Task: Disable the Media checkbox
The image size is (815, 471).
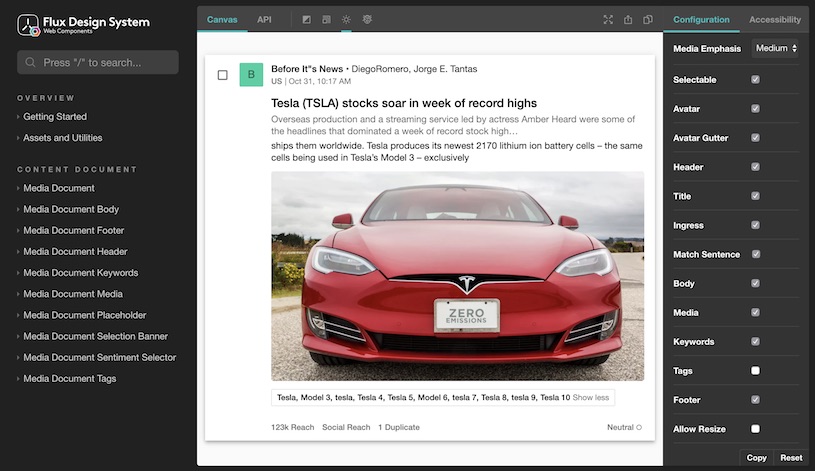Action: 755,312
